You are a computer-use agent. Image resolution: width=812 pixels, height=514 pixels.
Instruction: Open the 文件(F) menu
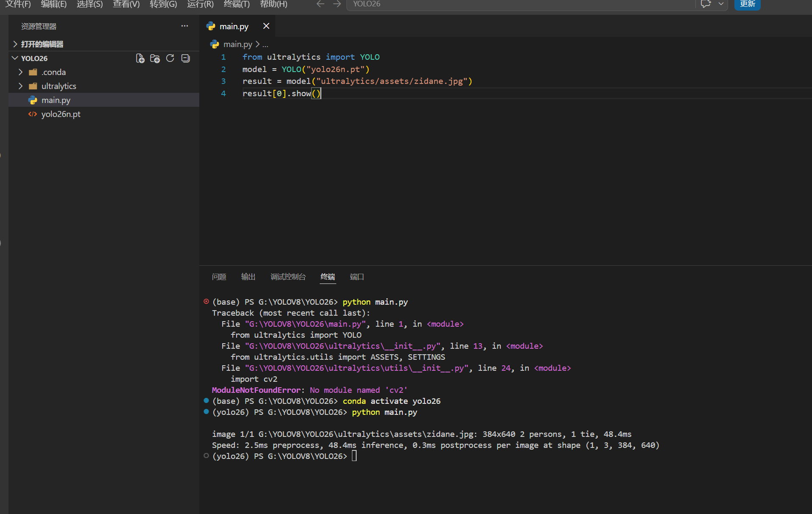coord(18,4)
